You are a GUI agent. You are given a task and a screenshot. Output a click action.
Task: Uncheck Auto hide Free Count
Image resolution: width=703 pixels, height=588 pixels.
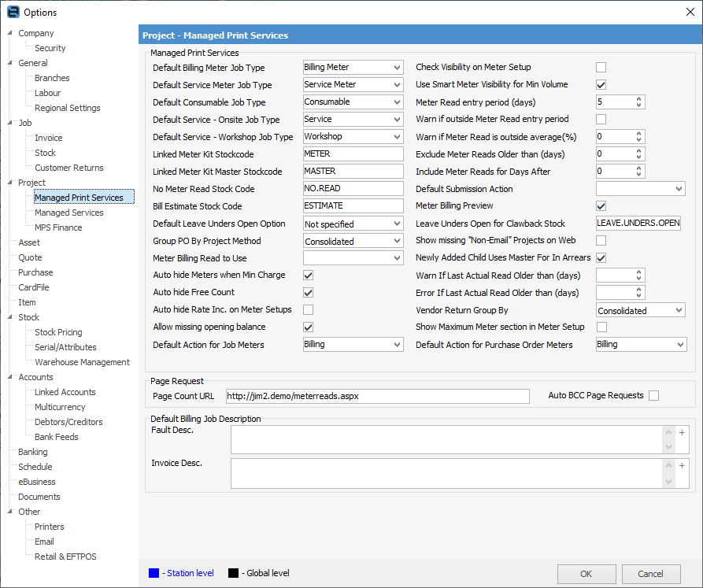click(309, 293)
